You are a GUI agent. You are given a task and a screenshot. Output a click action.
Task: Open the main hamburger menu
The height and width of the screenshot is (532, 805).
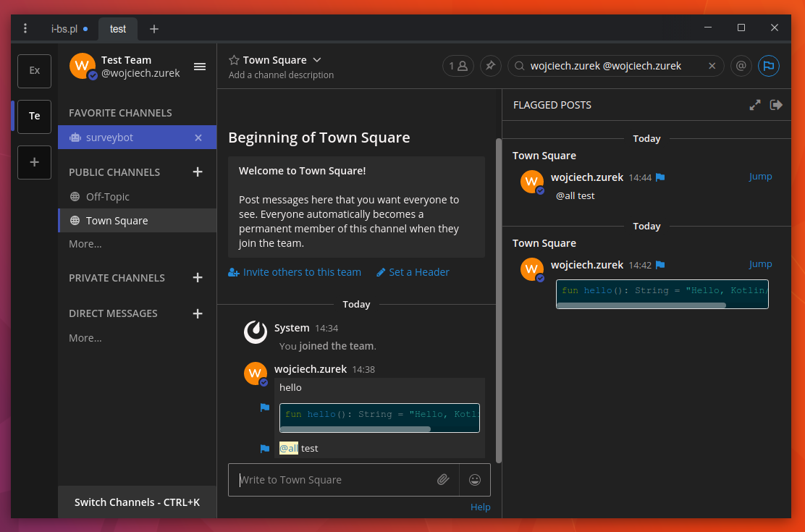point(200,67)
